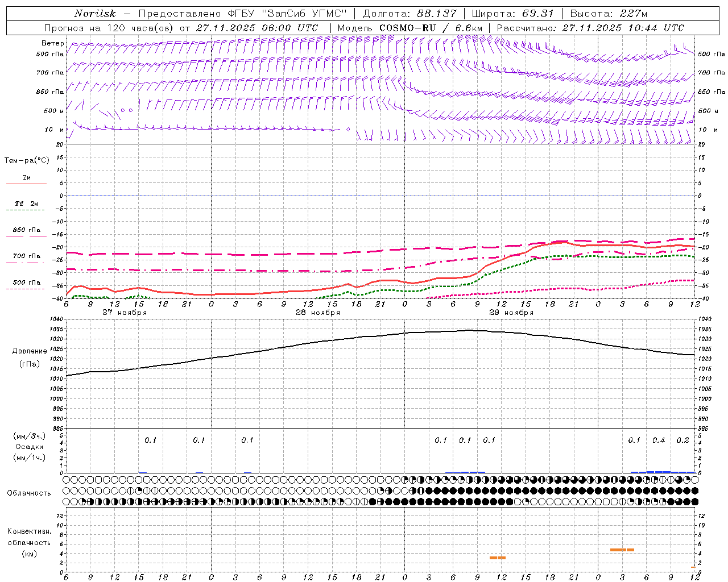Click the "Модель COSMO-RU / 6.6км" text
This screenshot has height=582, width=728.
click(410, 28)
